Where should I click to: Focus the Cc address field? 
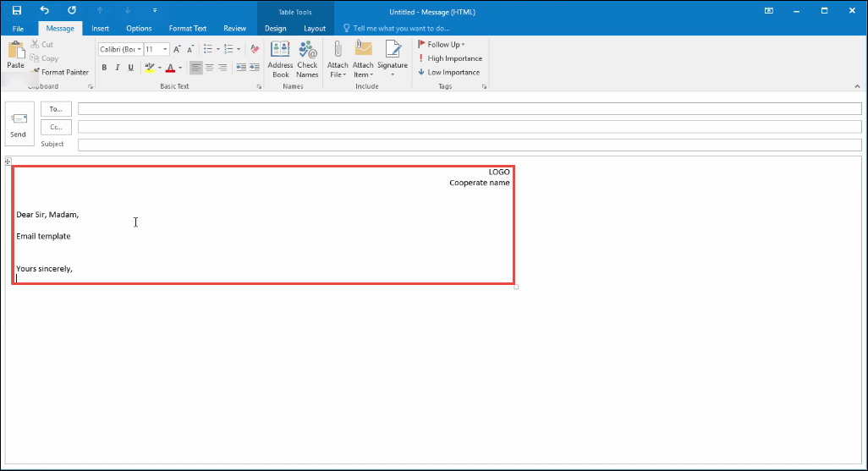pos(470,127)
